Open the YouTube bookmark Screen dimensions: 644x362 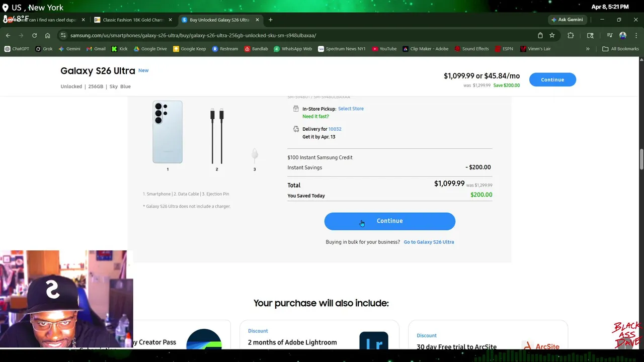click(384, 49)
